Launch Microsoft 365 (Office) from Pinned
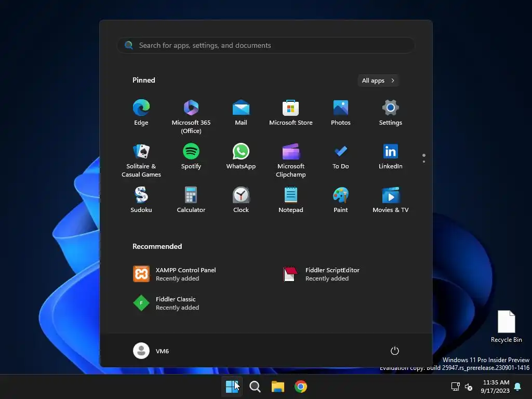532x399 pixels. tap(191, 117)
